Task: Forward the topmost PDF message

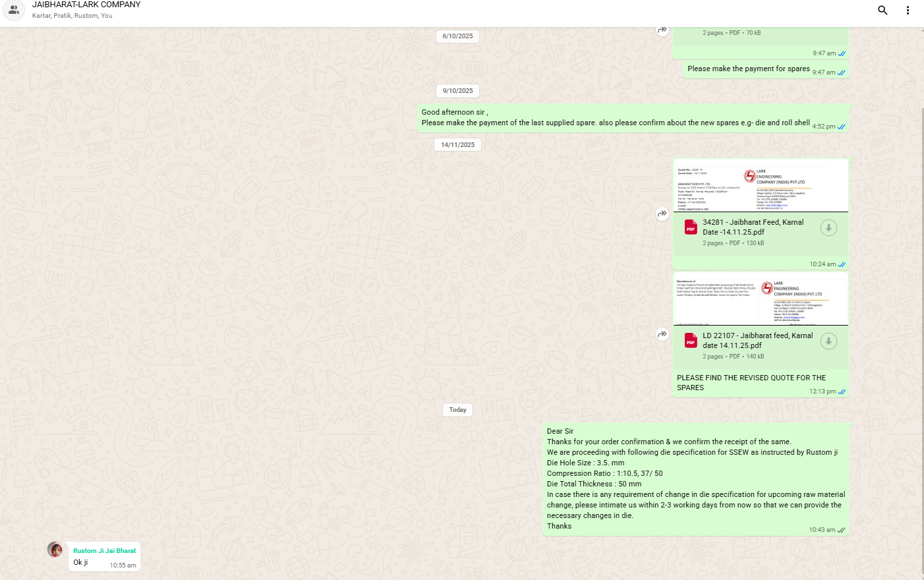Action: [x=662, y=30]
